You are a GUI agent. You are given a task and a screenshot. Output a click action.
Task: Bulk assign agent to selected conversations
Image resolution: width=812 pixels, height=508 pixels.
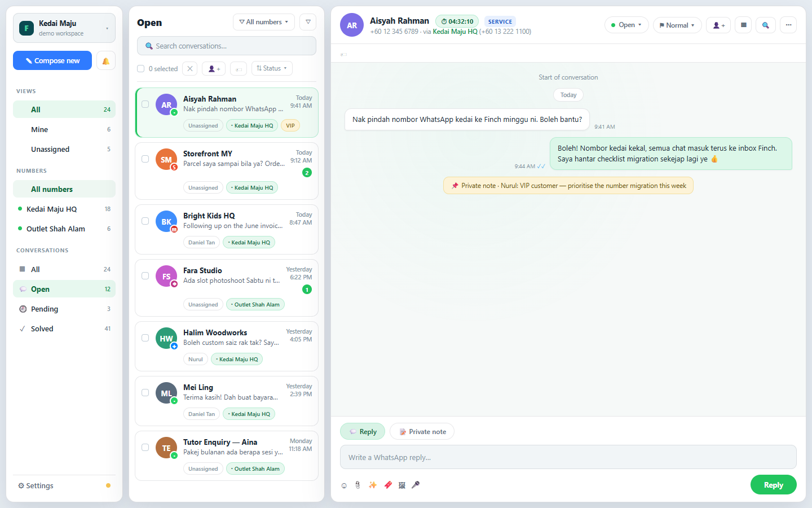click(x=214, y=68)
